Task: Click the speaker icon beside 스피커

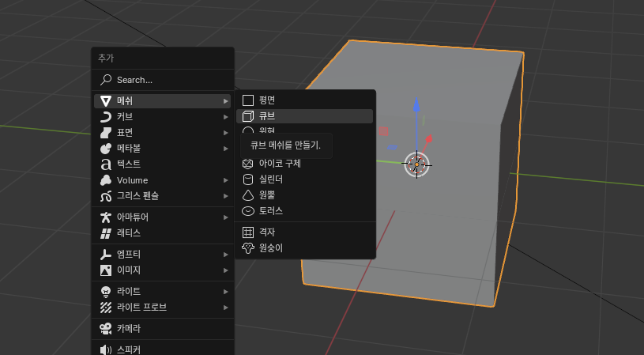Action: pyautogui.click(x=106, y=349)
